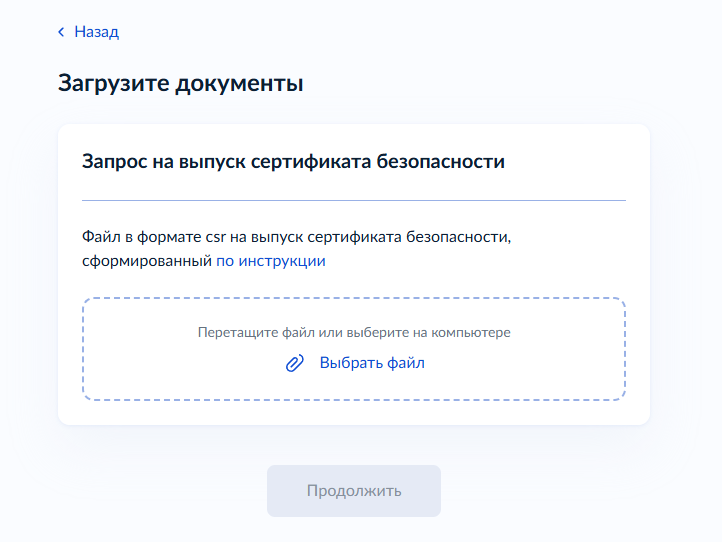The width and height of the screenshot is (722, 542).
Task: Click the back chevron arrow icon
Action: coord(61,32)
